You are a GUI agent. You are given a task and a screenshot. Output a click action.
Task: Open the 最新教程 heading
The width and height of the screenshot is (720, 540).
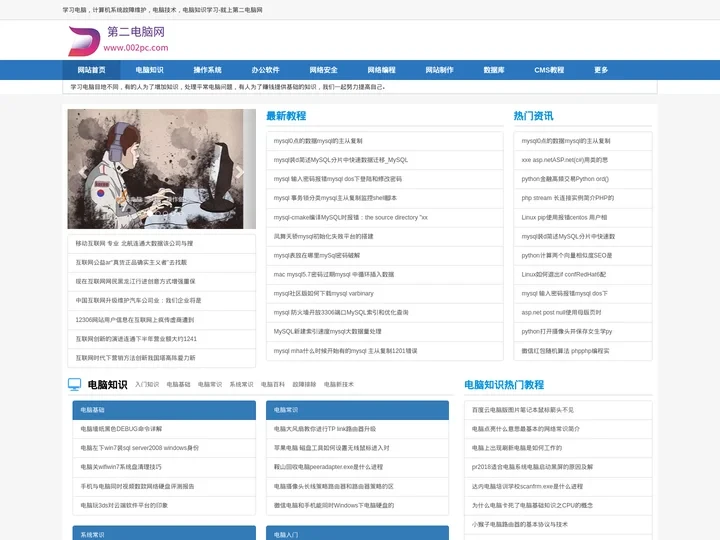(x=286, y=116)
